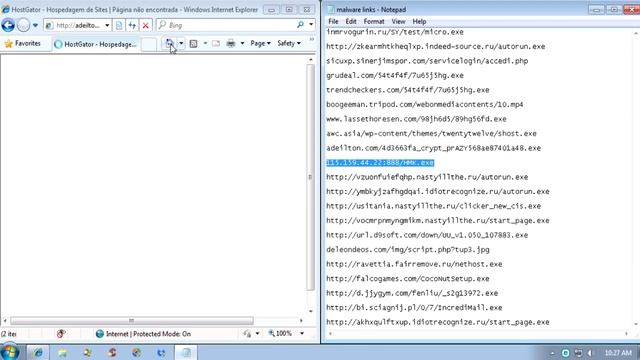640x360 pixels.
Task: Open the Edit menu in Notepad
Action: [x=351, y=21]
